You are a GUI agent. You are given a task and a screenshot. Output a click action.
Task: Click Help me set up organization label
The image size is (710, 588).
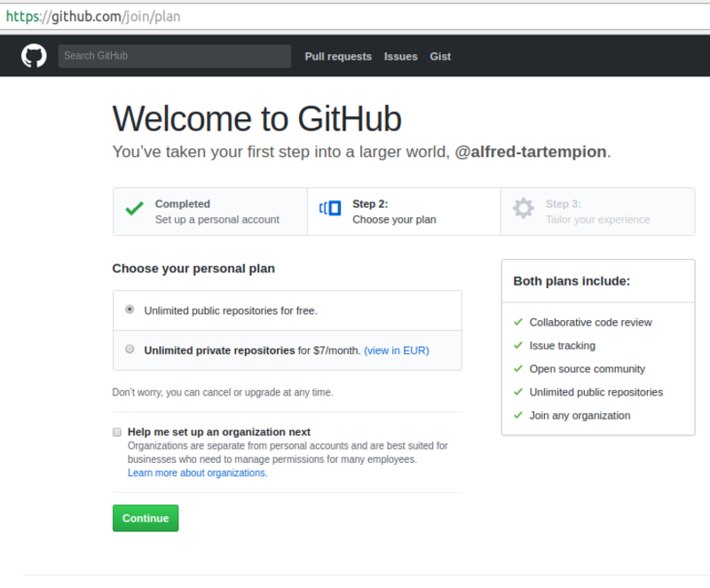218,432
